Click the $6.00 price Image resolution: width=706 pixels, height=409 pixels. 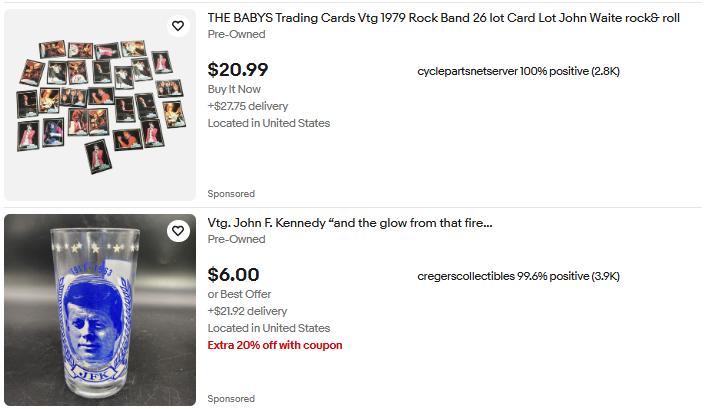click(x=233, y=275)
